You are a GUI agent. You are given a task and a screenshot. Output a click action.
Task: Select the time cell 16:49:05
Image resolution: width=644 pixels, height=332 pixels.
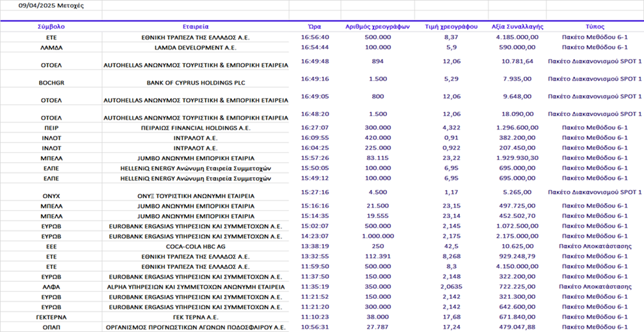(315, 96)
